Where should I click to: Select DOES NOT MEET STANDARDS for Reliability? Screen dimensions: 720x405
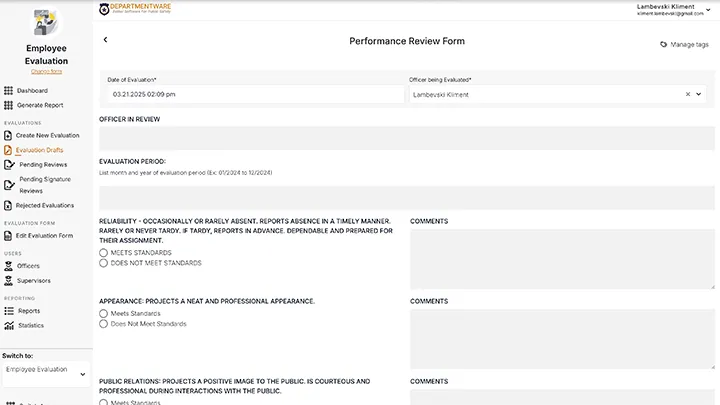(x=104, y=263)
